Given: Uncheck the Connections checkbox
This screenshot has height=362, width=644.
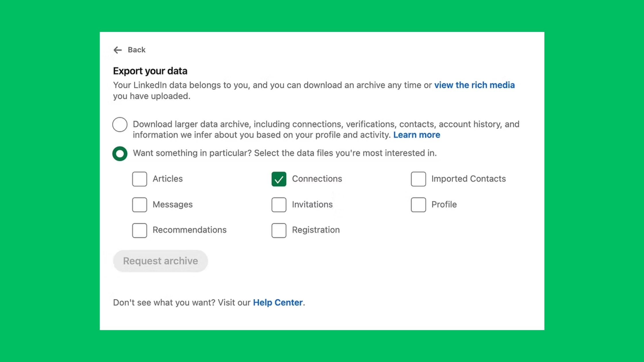Looking at the screenshot, I should pyautogui.click(x=279, y=179).
